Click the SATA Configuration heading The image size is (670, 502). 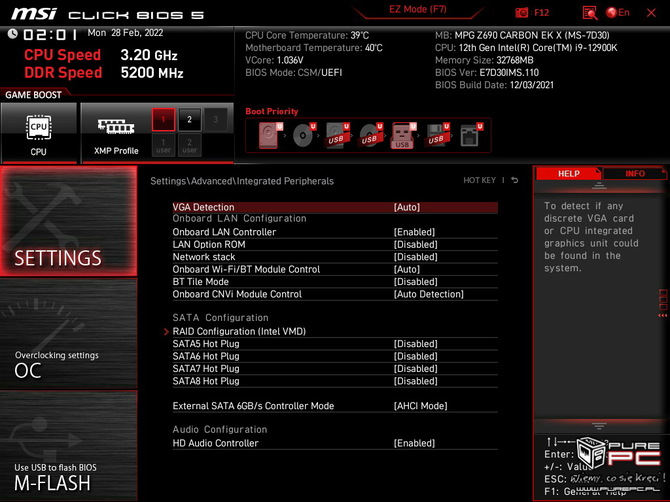tap(220, 318)
